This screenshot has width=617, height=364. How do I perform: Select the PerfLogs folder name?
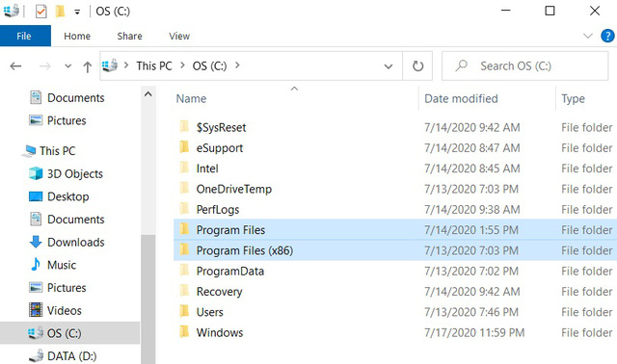point(218,210)
